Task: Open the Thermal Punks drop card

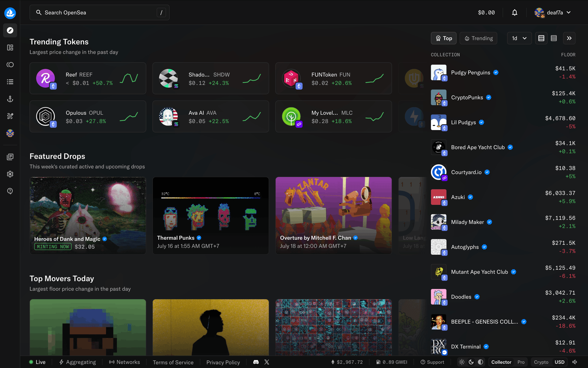Action: pyautogui.click(x=211, y=216)
